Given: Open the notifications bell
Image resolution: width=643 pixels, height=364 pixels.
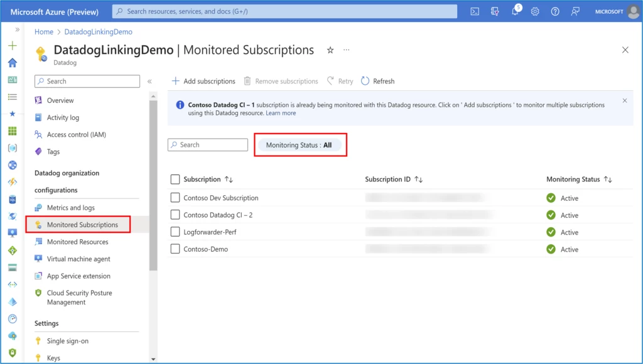Looking at the screenshot, I should pyautogui.click(x=515, y=11).
